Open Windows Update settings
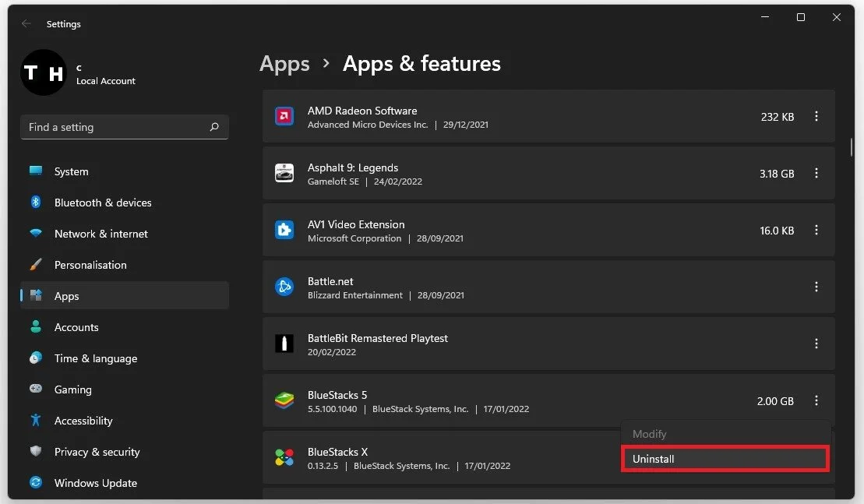 [125, 482]
